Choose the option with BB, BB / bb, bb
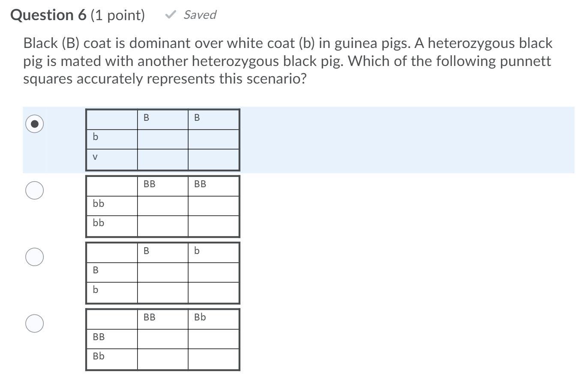Image resolution: width=588 pixels, height=377 pixels. pyautogui.click(x=35, y=190)
